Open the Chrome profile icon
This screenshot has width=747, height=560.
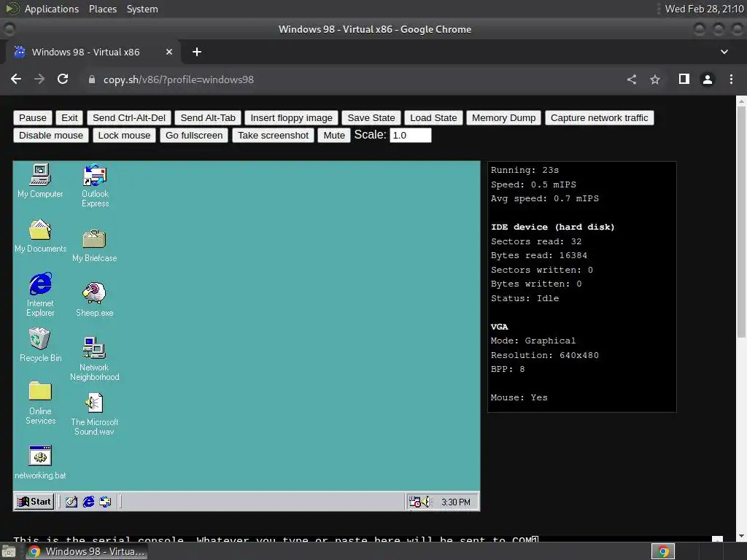click(708, 79)
